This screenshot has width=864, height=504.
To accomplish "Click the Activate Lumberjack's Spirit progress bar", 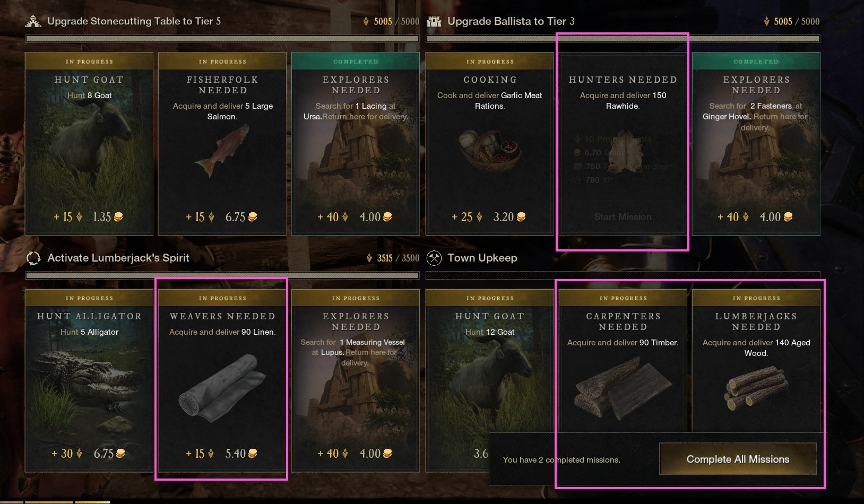I will (x=222, y=275).
